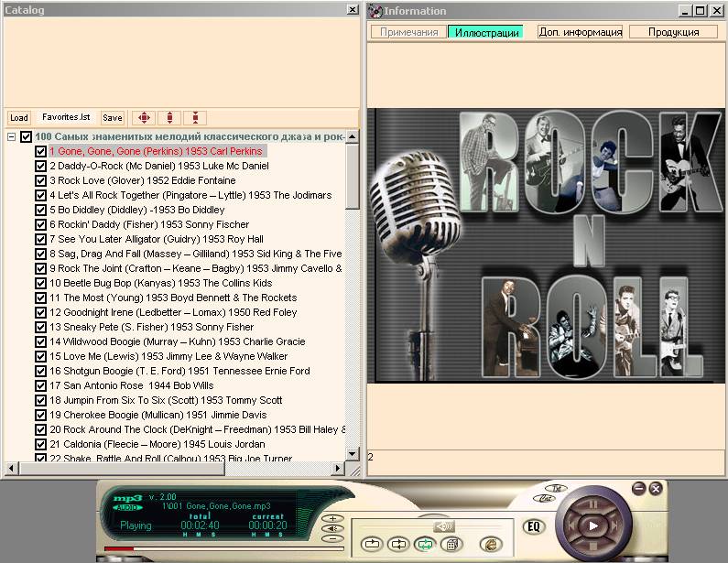Select the green repeat loop mode icon

425,544
